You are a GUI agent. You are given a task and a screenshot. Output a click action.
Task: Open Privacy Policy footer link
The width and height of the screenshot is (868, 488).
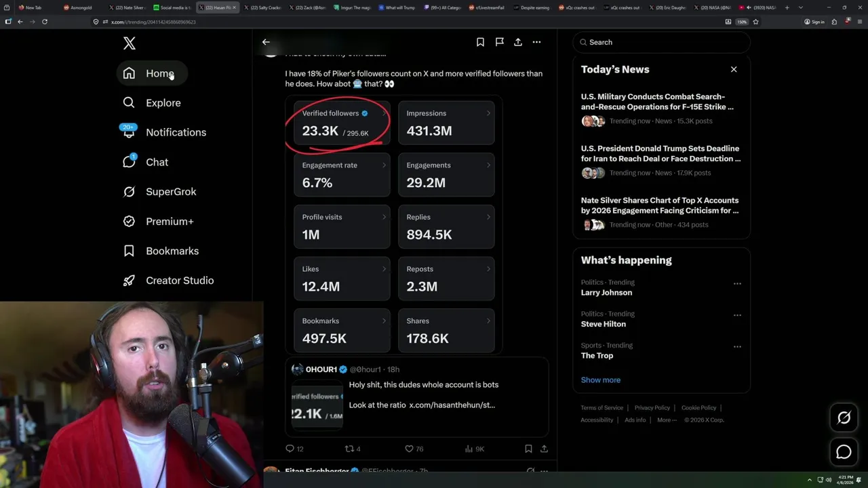[652, 407]
